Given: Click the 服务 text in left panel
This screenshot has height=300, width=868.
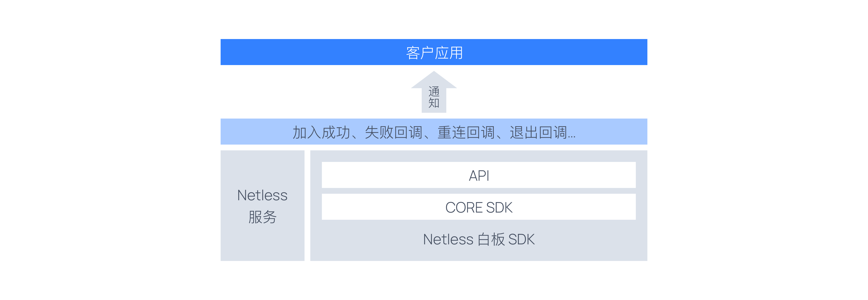Looking at the screenshot, I should point(262,217).
